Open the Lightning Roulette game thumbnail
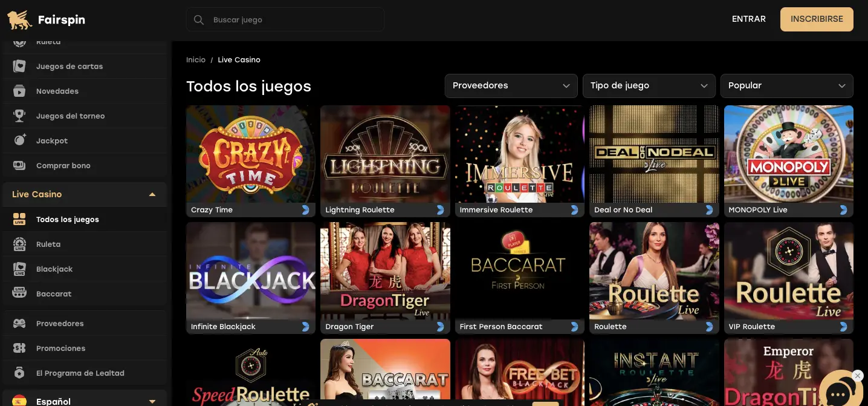 point(385,154)
